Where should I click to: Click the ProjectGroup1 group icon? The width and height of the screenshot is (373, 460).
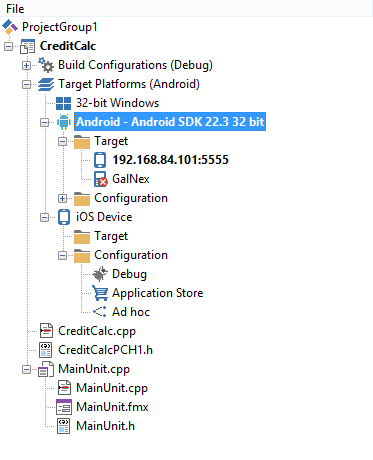point(10,27)
